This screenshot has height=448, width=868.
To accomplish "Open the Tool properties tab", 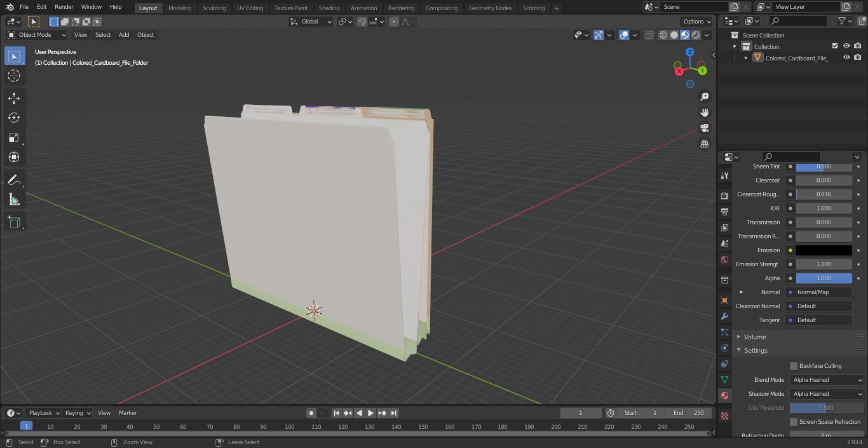I will 724,176.
